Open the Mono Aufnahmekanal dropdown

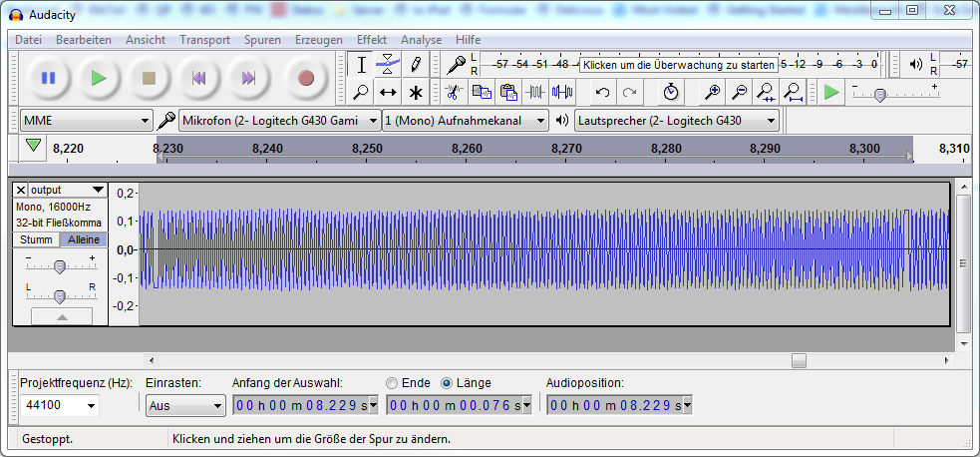coord(466,120)
